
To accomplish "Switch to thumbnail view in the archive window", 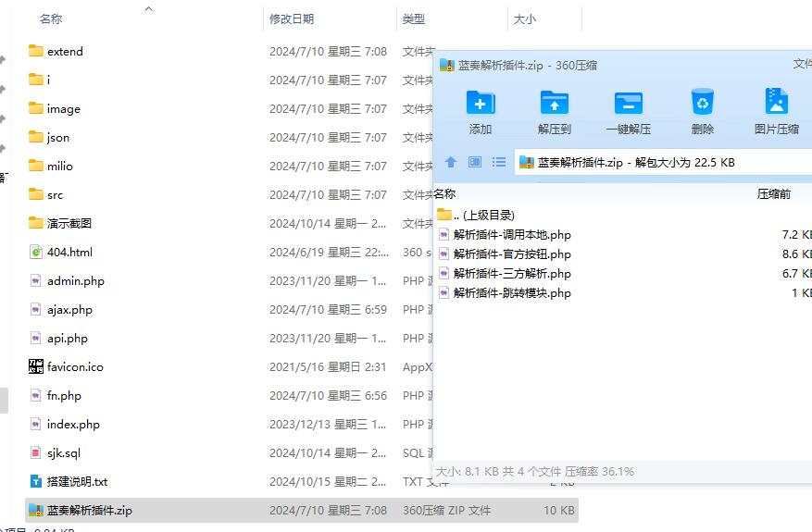I will (x=475, y=162).
